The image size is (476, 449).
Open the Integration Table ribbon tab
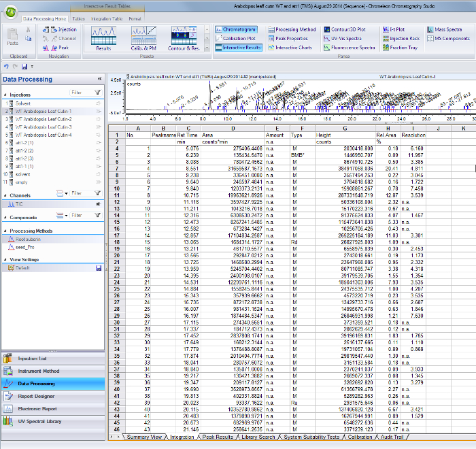coord(107,19)
